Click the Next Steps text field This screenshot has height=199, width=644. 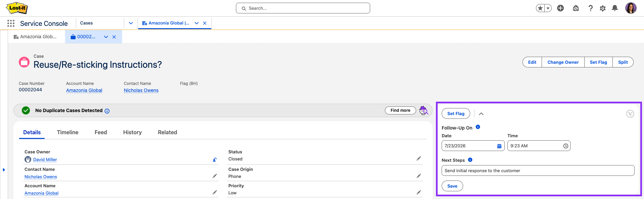(538, 170)
